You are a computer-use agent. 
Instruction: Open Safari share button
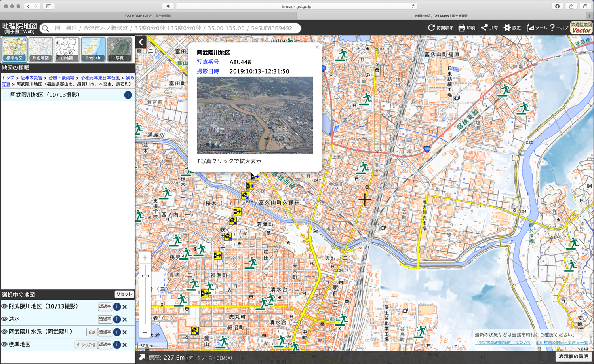[x=571, y=6]
